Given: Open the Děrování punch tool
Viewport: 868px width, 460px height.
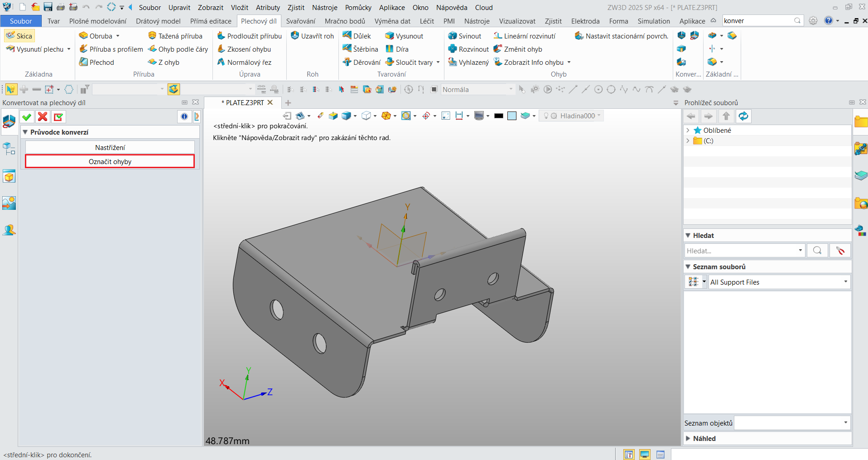Looking at the screenshot, I should click(362, 62).
